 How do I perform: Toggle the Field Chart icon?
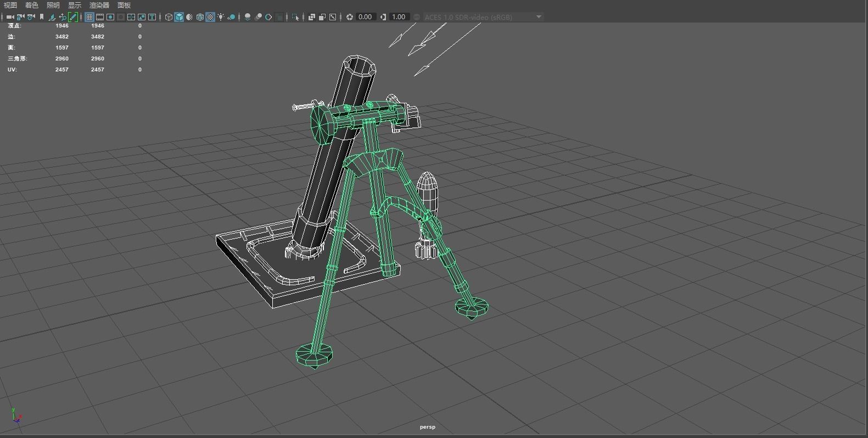click(x=131, y=17)
